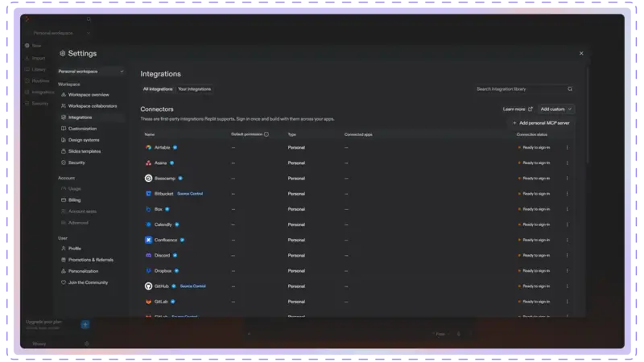This screenshot has height=362, width=644.
Task: Open Promotions & Referrals
Action: click(90, 260)
